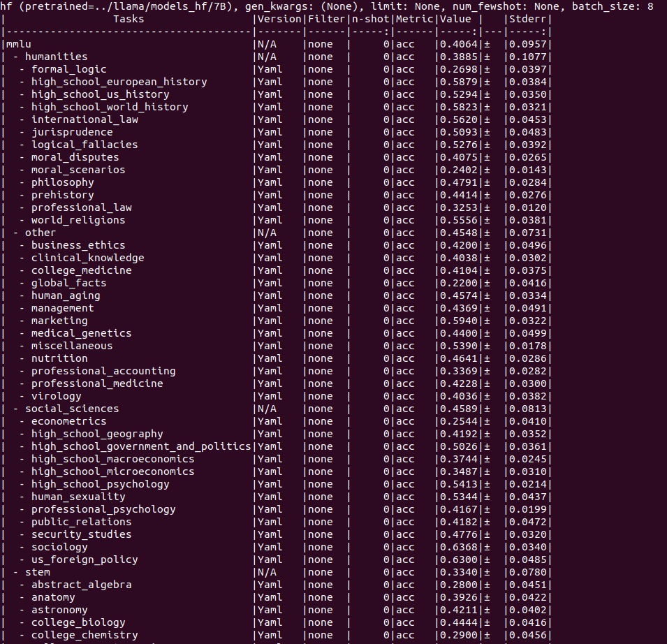Select 'moral_disputes' task name

click(75, 157)
